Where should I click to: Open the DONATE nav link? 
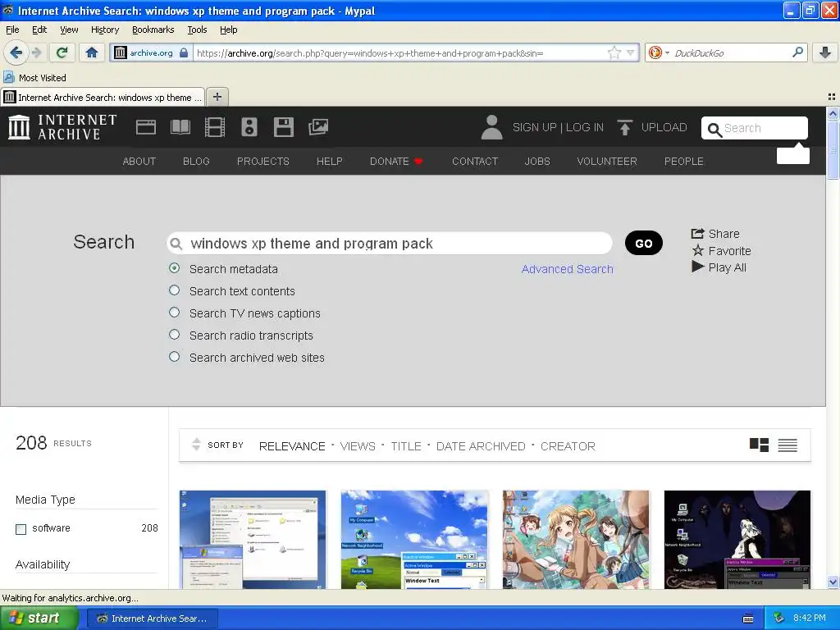click(x=396, y=162)
